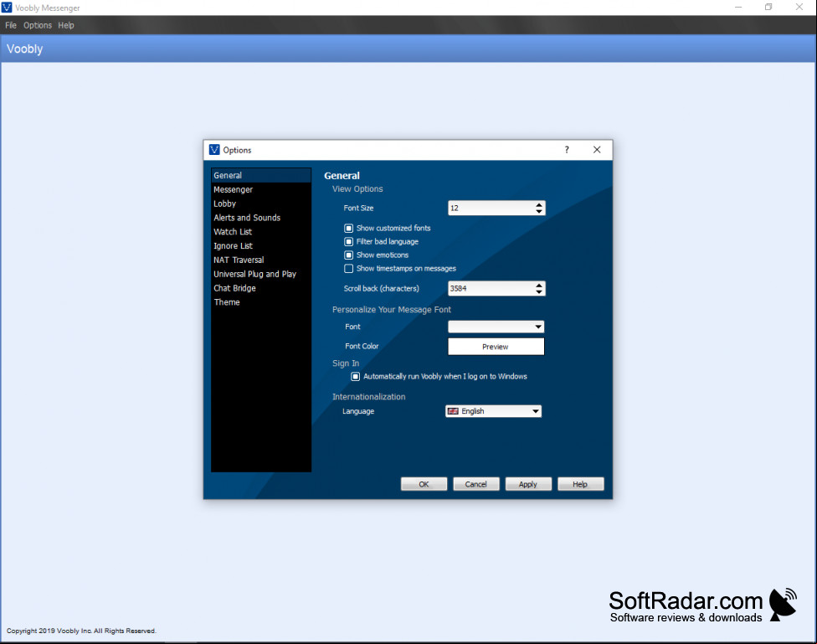The width and height of the screenshot is (817, 644).
Task: Select the Messenger category
Action: 261,190
